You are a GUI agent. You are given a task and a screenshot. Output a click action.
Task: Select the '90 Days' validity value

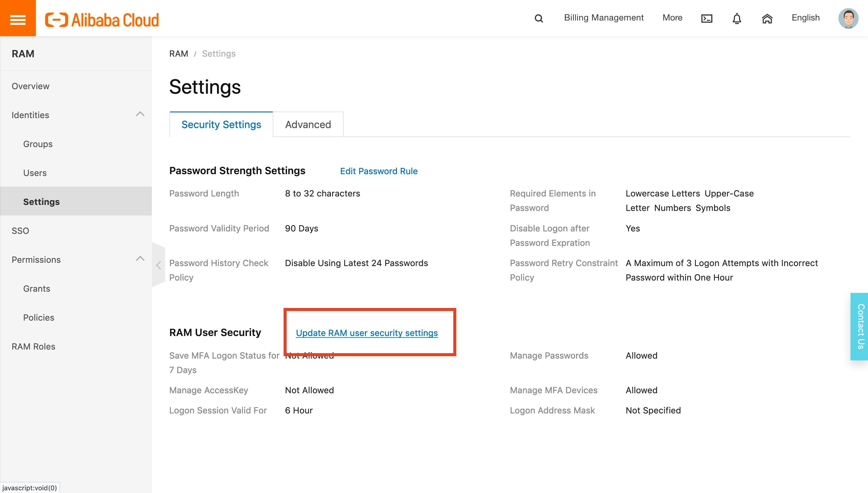click(x=301, y=228)
